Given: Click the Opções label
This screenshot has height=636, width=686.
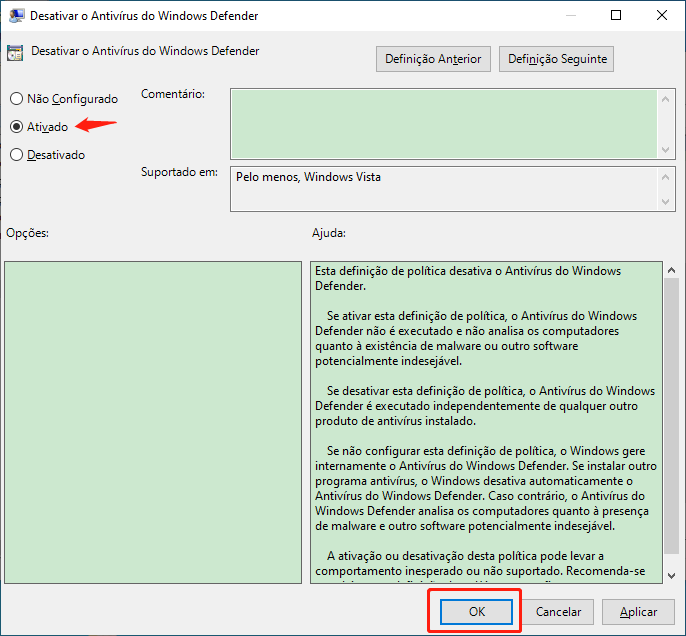Looking at the screenshot, I should (x=27, y=233).
